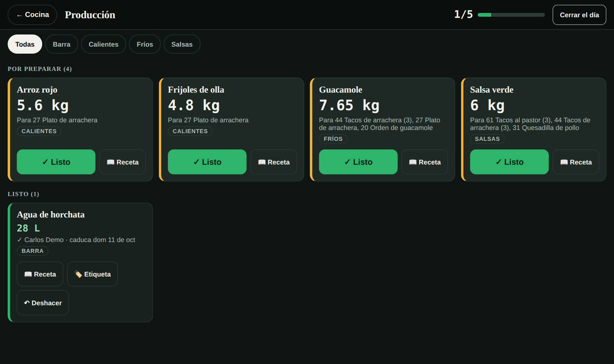The width and height of the screenshot is (614, 364).
Task: Select the Todas filter tab
Action: pos(25,44)
